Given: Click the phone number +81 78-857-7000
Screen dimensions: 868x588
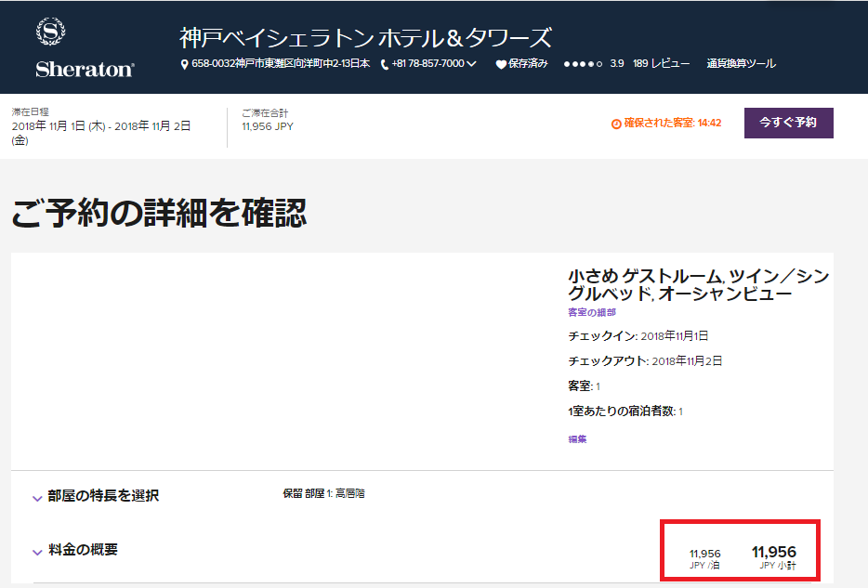Looking at the screenshot, I should pyautogui.click(x=427, y=63).
